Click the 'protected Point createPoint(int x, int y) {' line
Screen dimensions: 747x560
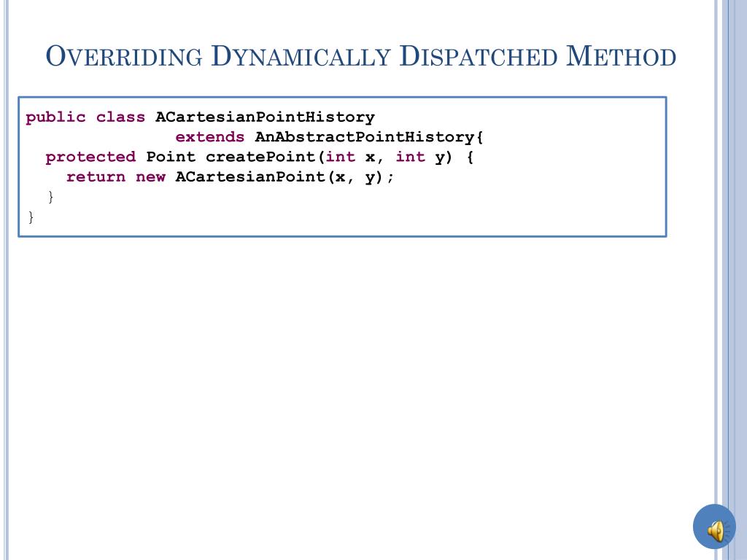point(260,157)
